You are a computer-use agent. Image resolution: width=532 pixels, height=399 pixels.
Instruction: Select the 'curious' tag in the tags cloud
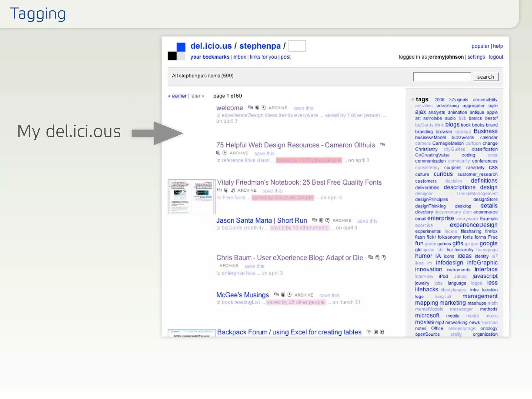[443, 174]
